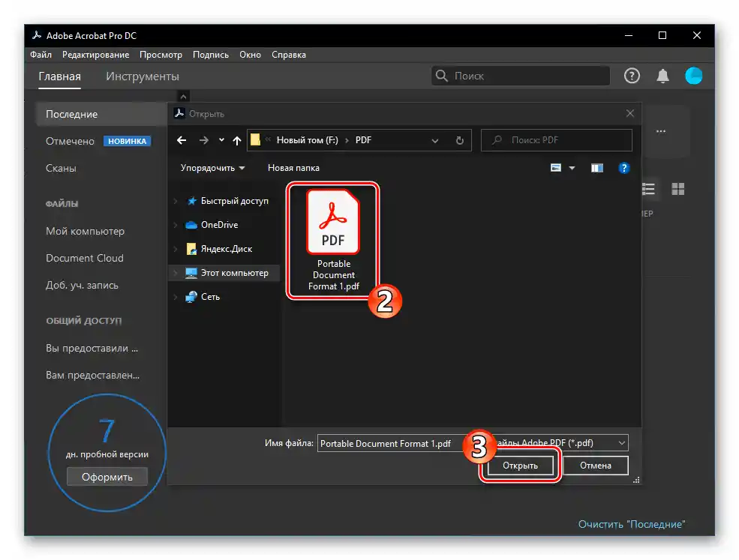Image resolution: width=739 pixels, height=560 pixels.
Task: Click the Отмена button
Action: point(595,466)
